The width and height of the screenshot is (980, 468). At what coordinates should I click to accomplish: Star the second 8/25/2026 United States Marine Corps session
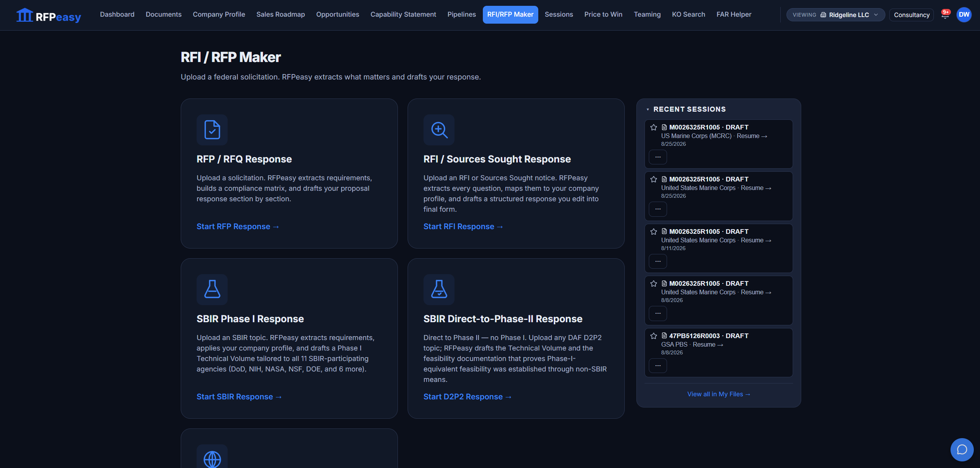(653, 179)
